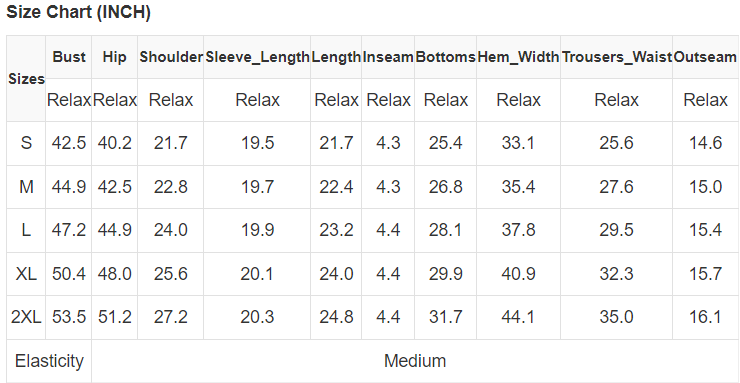Screen dimensions: 740x383
Task: Select the 14.6 outseam value for S
Action: click(x=706, y=143)
